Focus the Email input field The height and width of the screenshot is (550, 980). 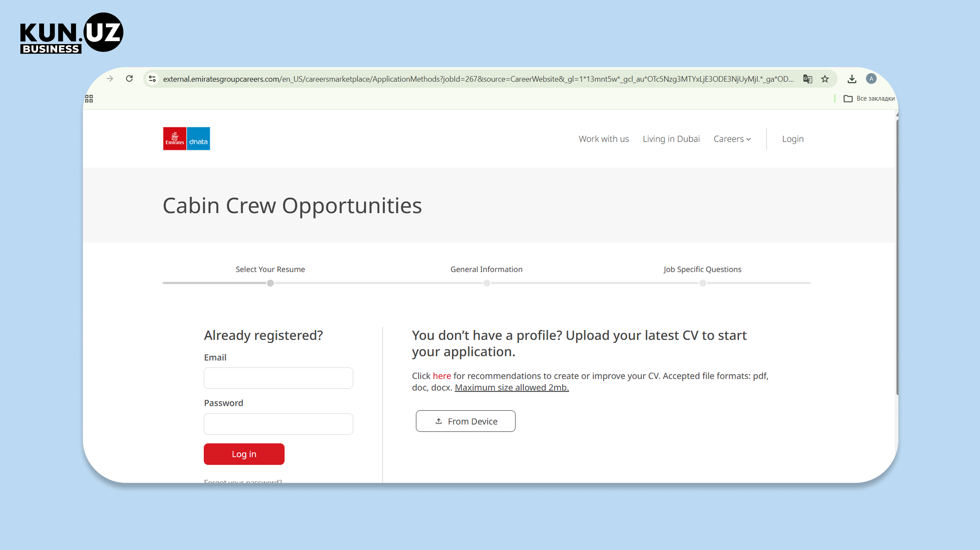[x=278, y=378]
